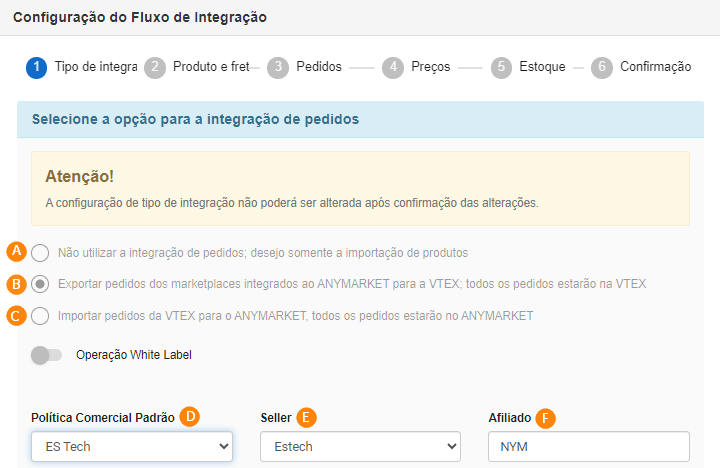This screenshot has width=720, height=468.
Task: Go to the Pedidos step tab
Action: point(319,67)
